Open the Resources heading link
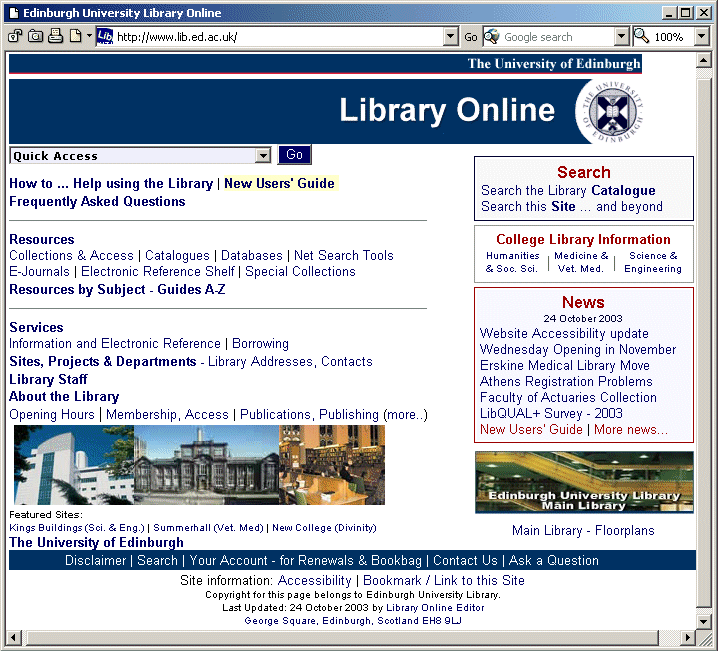 42,239
